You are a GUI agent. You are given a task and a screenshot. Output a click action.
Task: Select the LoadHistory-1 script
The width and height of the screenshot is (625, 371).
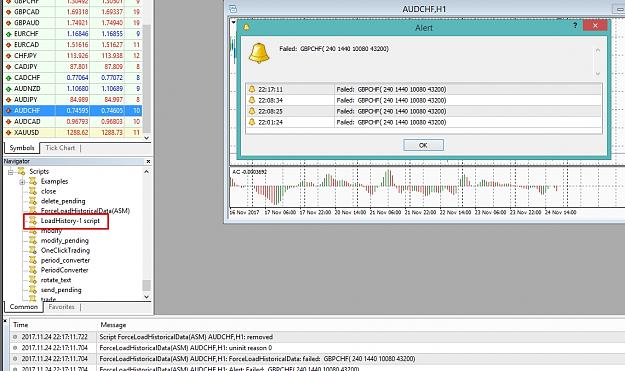pos(70,221)
